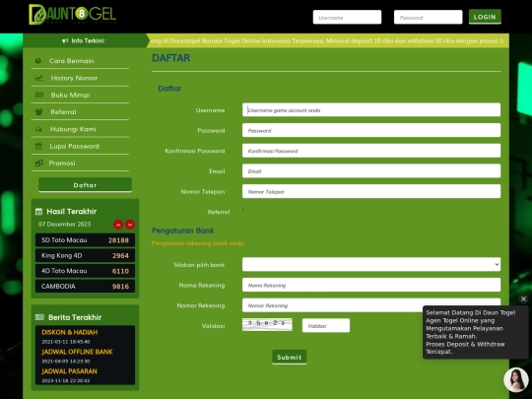Focus the registration Username field
The height and width of the screenshot is (399, 532).
(x=371, y=110)
